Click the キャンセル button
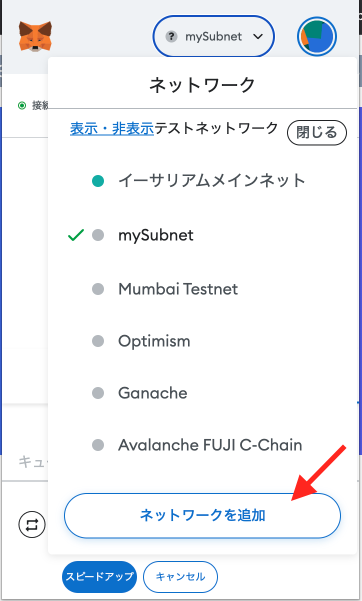 pyautogui.click(x=180, y=576)
